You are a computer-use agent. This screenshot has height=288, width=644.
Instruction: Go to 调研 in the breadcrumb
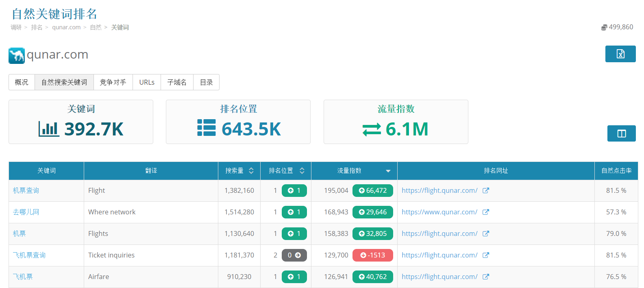16,27
